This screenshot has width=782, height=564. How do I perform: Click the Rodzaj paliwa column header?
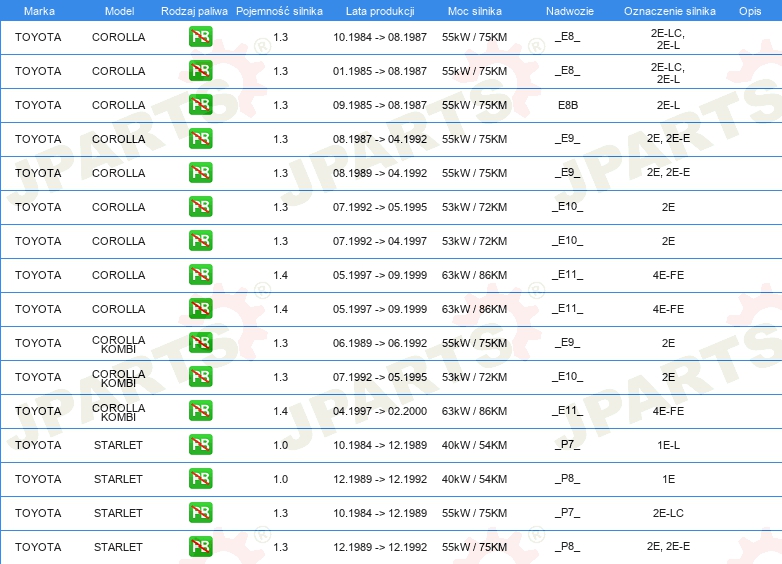tap(194, 11)
